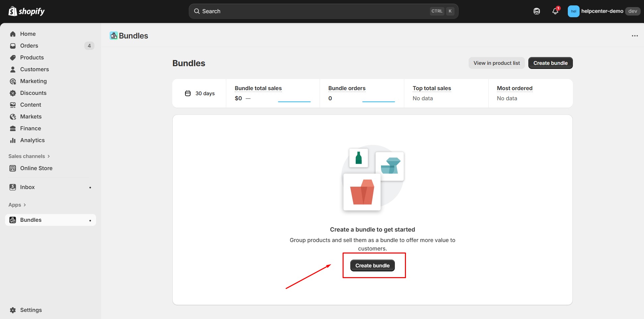Viewport: 644px width, 319px height.
Task: Open the Home section in sidebar
Action: click(x=28, y=34)
